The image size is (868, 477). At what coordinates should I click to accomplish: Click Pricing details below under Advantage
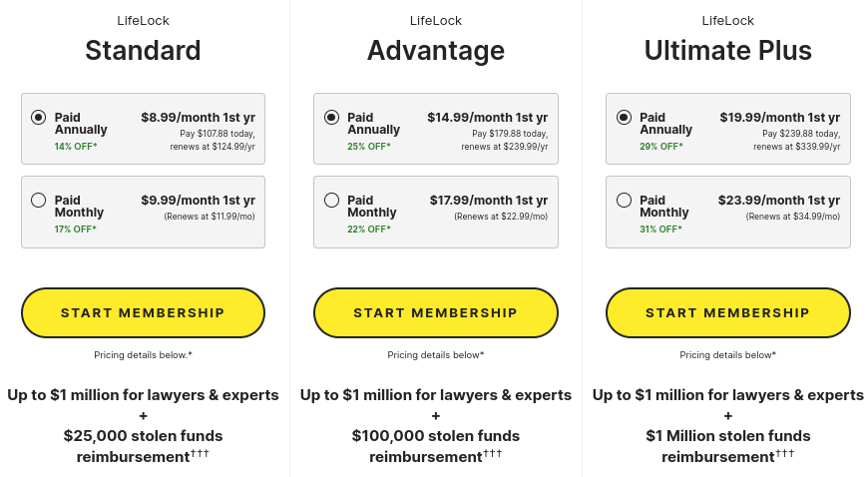[436, 355]
